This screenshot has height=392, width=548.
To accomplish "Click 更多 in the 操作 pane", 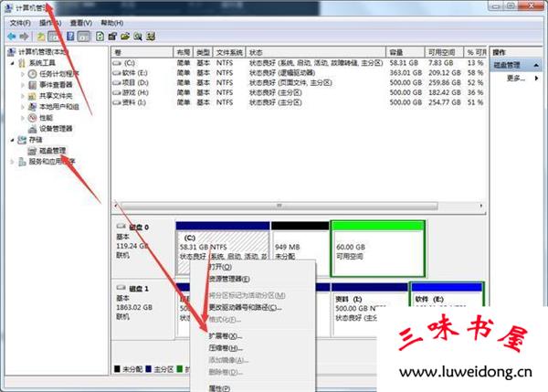I will pos(516,79).
